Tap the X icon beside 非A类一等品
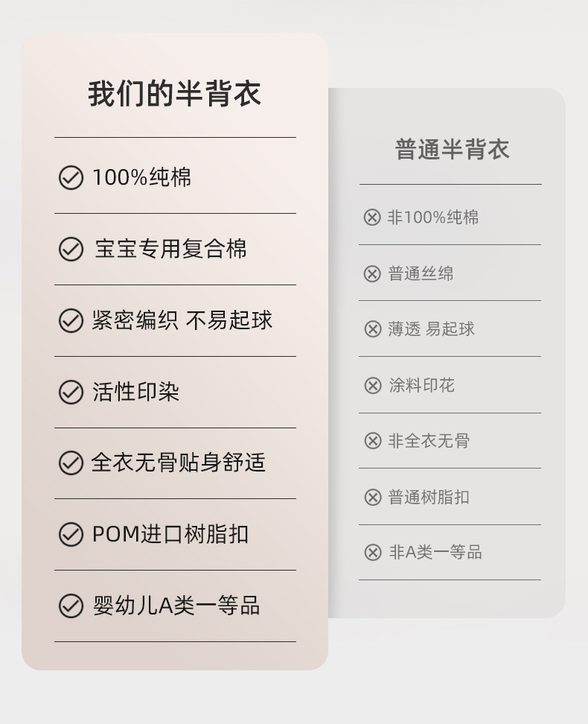 click(372, 553)
